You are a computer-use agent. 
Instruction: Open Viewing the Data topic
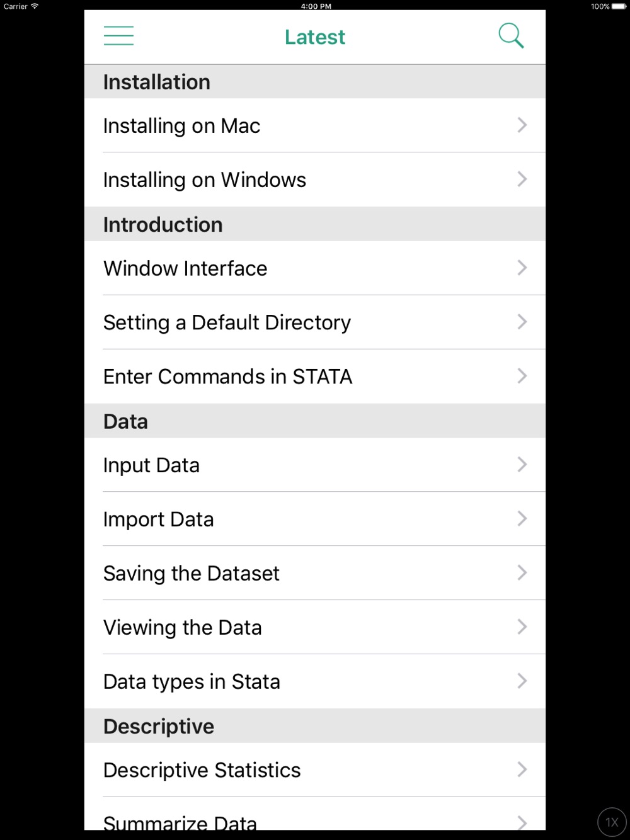pyautogui.click(x=315, y=627)
